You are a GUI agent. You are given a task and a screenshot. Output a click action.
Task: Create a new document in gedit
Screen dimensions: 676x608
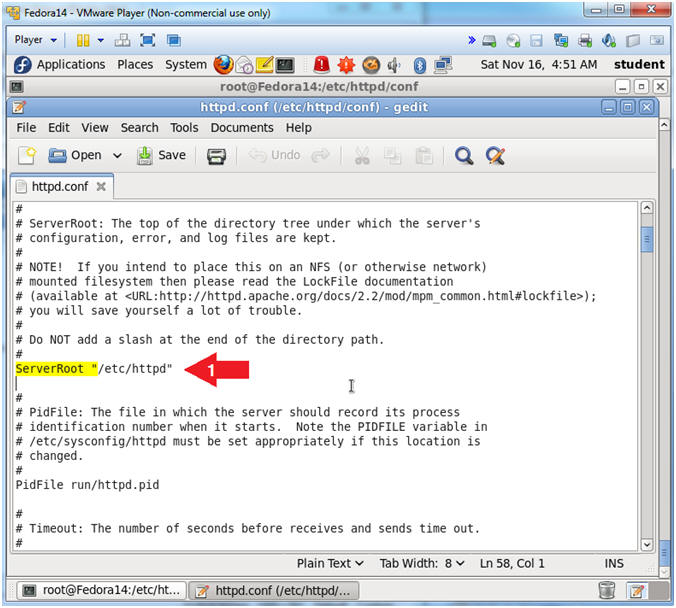pyautogui.click(x=27, y=155)
